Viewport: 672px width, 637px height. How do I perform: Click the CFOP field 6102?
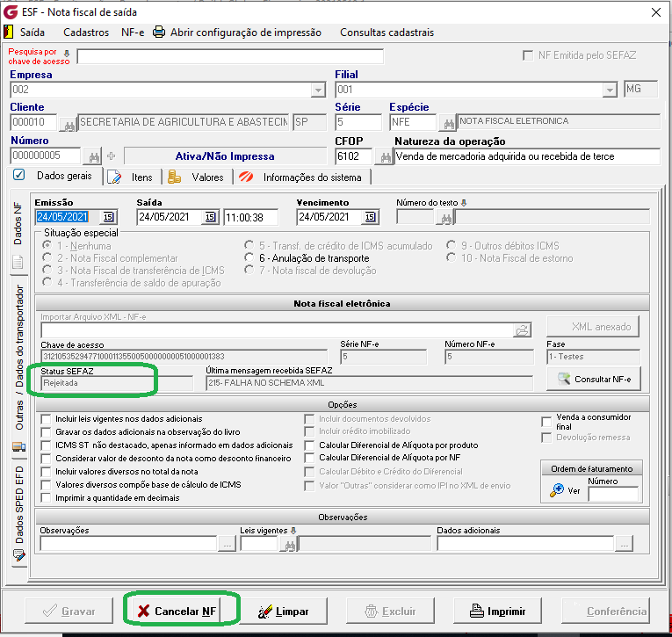354,156
